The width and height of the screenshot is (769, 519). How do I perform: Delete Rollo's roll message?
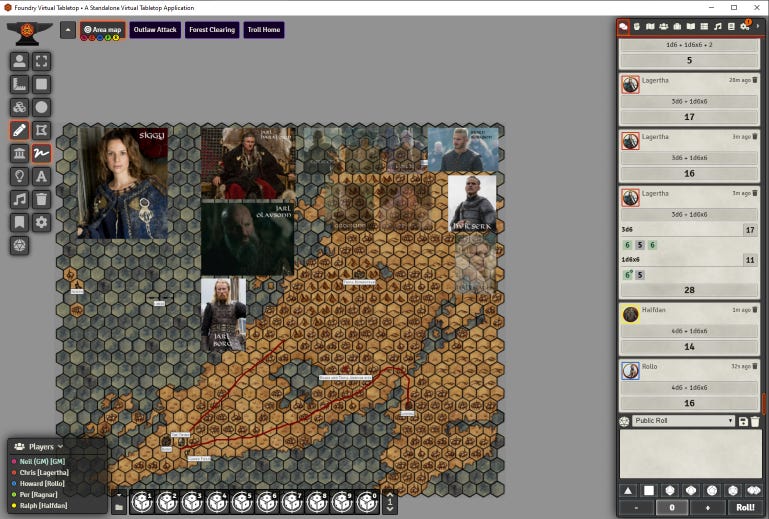[755, 366]
